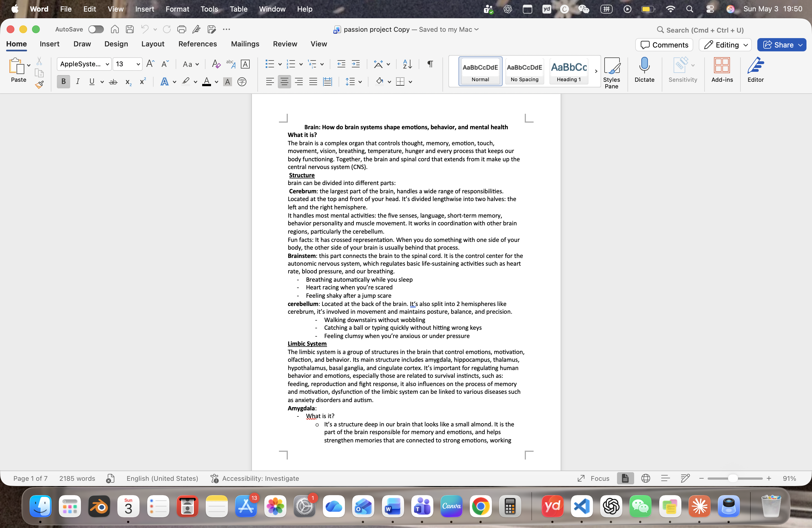The image size is (812, 528).
Task: Open the Insert ribbon tab
Action: point(49,44)
